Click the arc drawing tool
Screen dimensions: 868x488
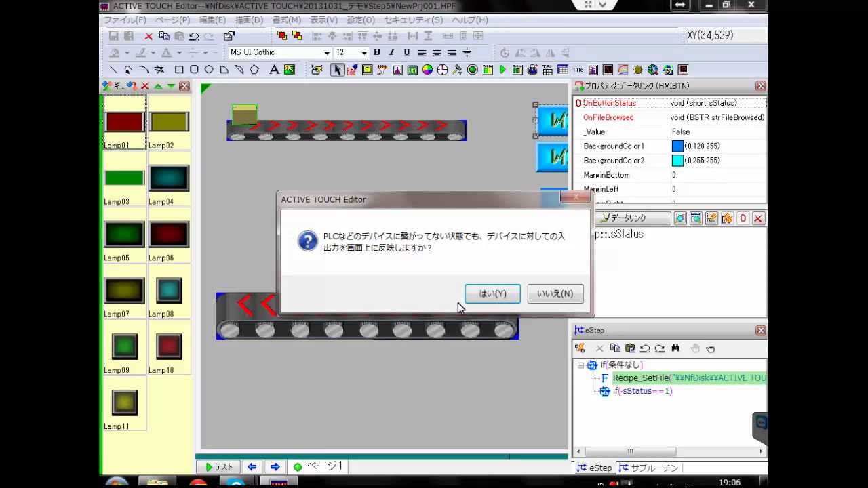click(144, 70)
